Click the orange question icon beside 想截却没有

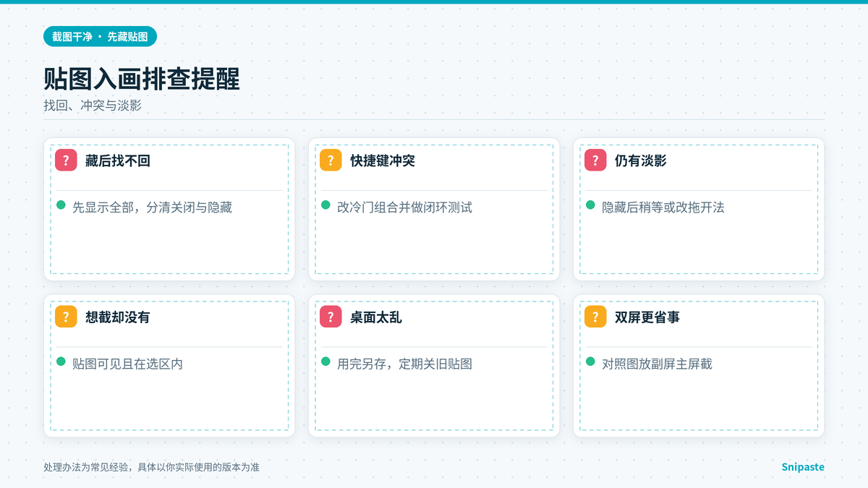[66, 317]
